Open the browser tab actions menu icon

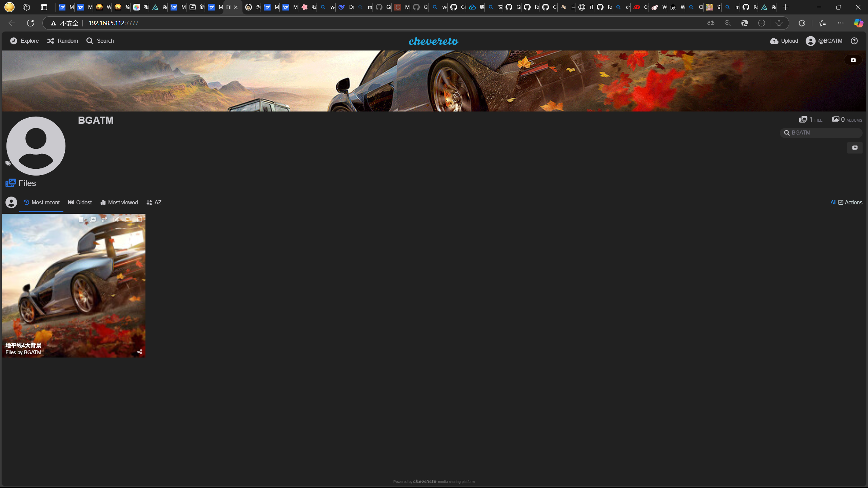pos(44,7)
